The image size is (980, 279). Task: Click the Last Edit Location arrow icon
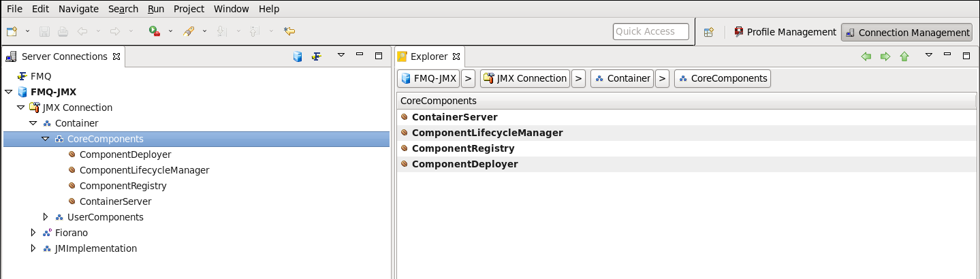tap(289, 31)
